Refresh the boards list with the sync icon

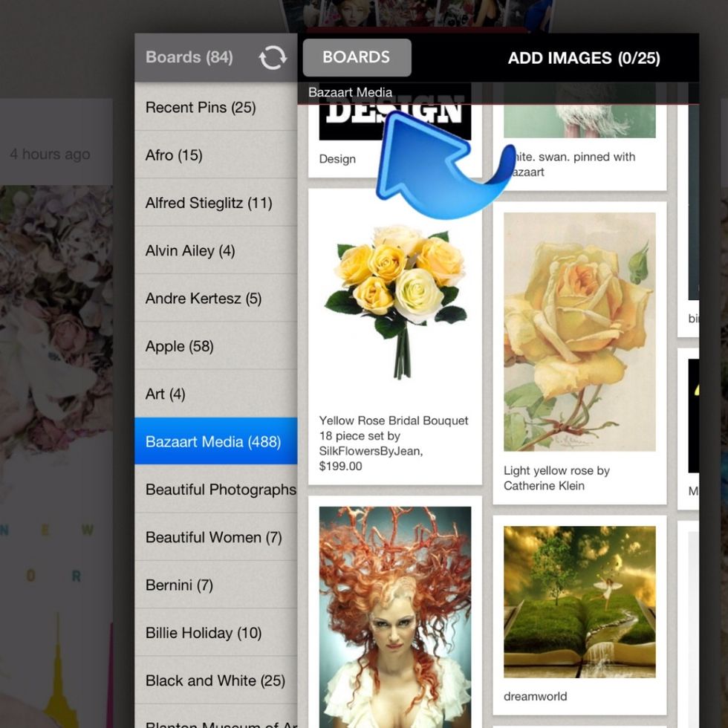pyautogui.click(x=273, y=58)
